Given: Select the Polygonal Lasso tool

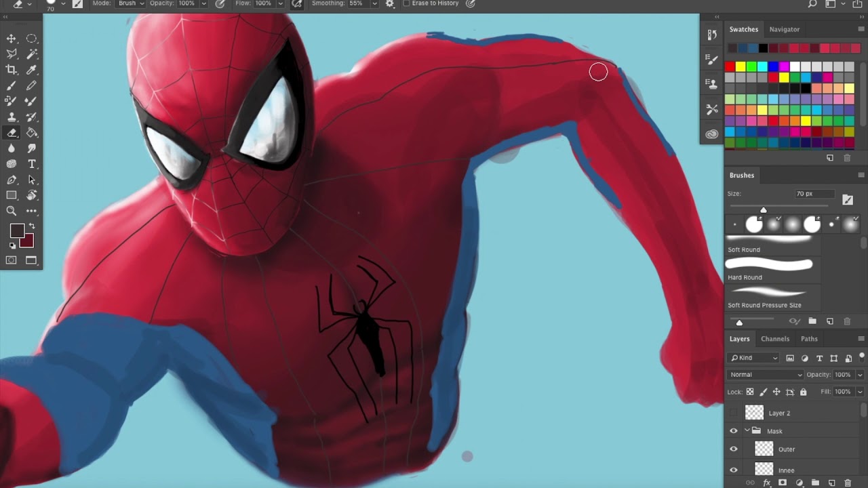Looking at the screenshot, I should (x=12, y=54).
